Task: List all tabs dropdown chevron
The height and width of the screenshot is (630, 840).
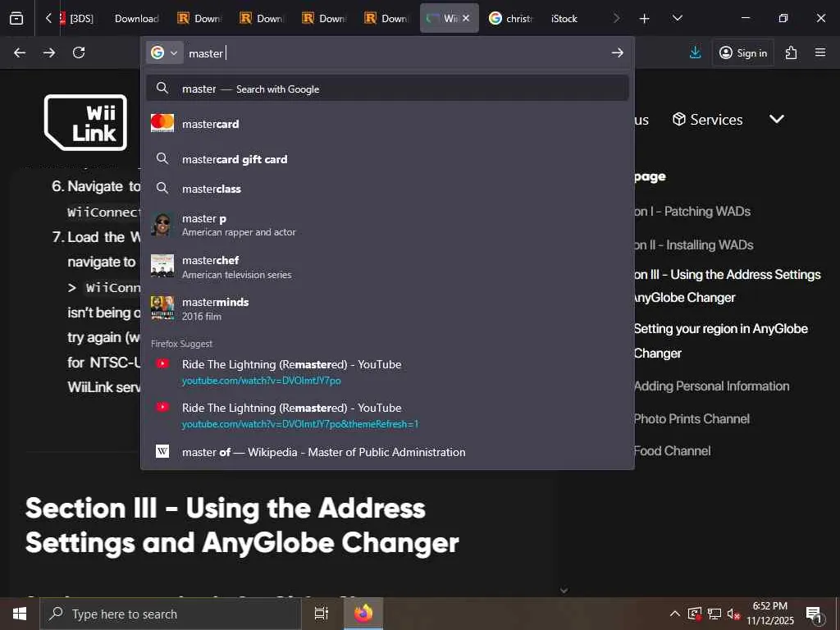Action: click(x=677, y=18)
